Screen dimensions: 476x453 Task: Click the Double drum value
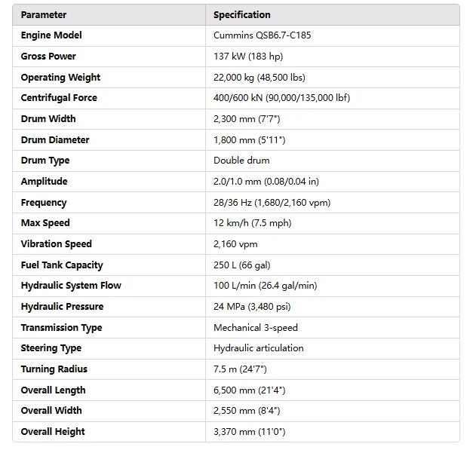pos(241,161)
